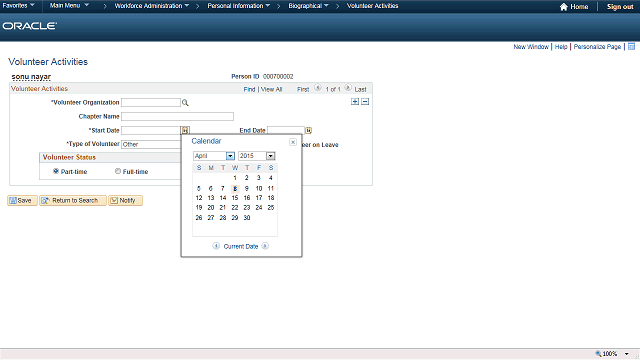Open the End Date calendar icon
Viewport: 640px width, 360px height.
point(309,130)
